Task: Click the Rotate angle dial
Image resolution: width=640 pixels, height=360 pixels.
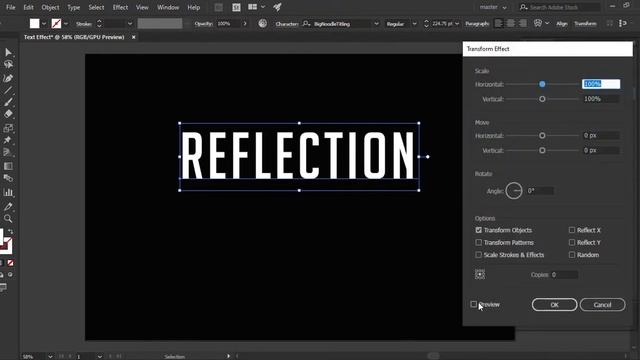Action: point(514,191)
